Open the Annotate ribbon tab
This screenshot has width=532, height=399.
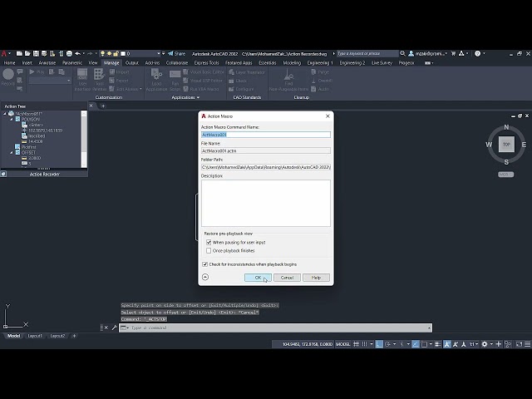[x=47, y=63]
